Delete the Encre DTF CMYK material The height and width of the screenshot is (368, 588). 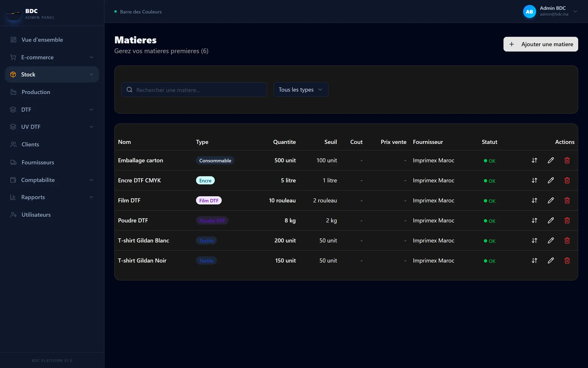pyautogui.click(x=567, y=180)
